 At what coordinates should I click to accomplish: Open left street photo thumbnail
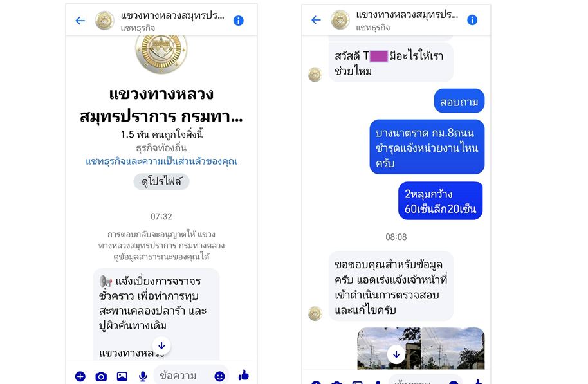tap(389, 349)
